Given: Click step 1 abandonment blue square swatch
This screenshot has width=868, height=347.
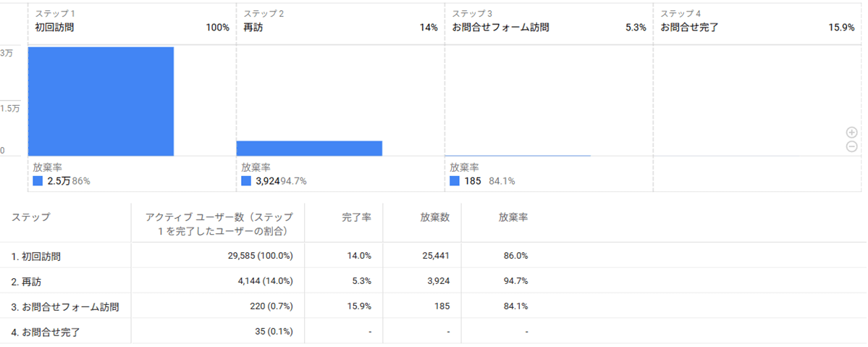Looking at the screenshot, I should pos(38,180).
